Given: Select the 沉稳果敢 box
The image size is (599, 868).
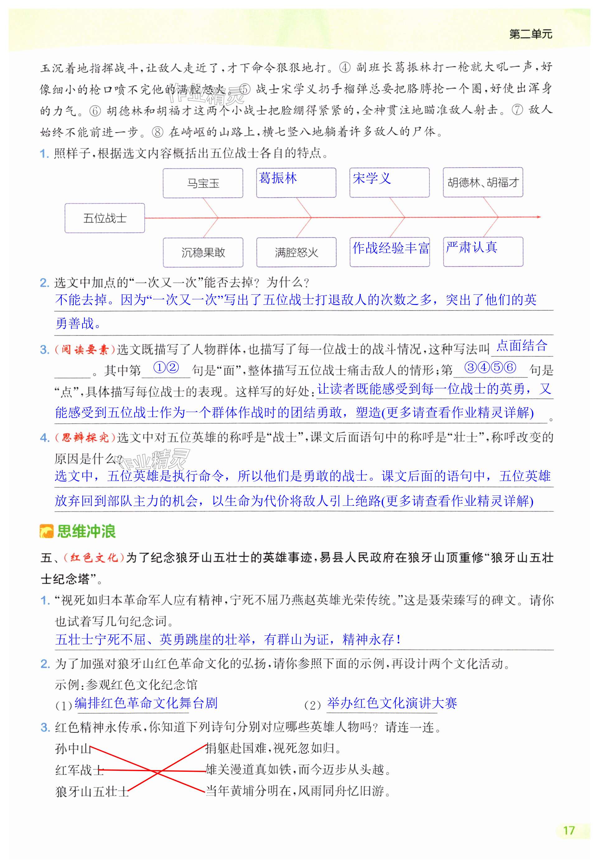Looking at the screenshot, I should 203,252.
